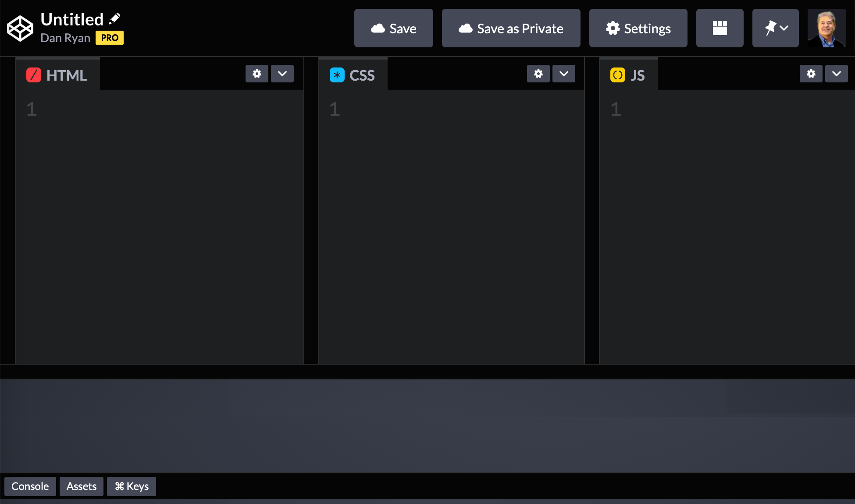The height and width of the screenshot is (504, 855).
Task: Click the user profile avatar
Action: tap(826, 28)
